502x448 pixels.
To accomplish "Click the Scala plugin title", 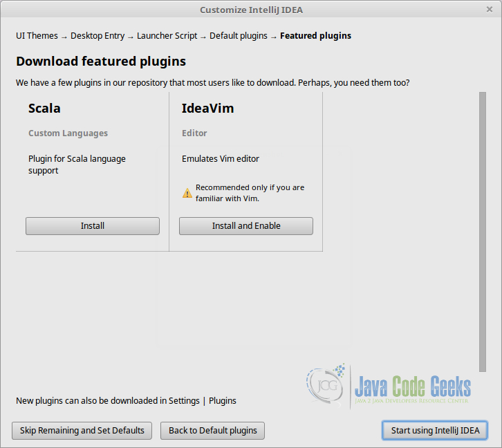I will pos(44,108).
